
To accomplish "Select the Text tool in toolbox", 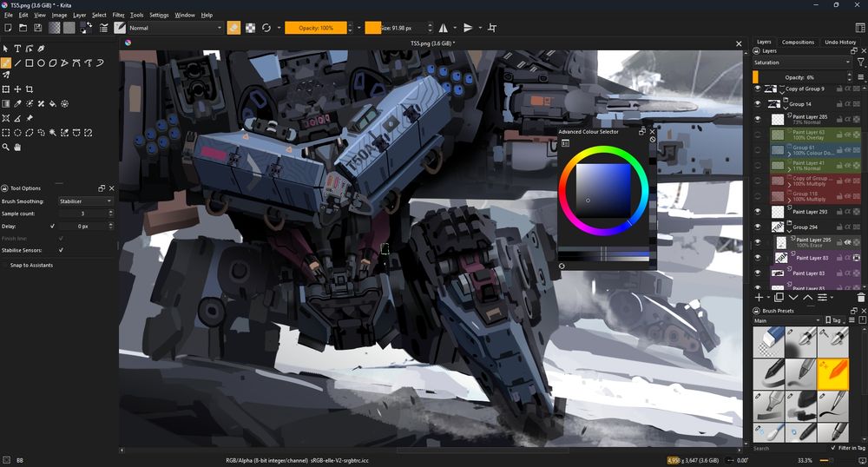I will [x=17, y=49].
